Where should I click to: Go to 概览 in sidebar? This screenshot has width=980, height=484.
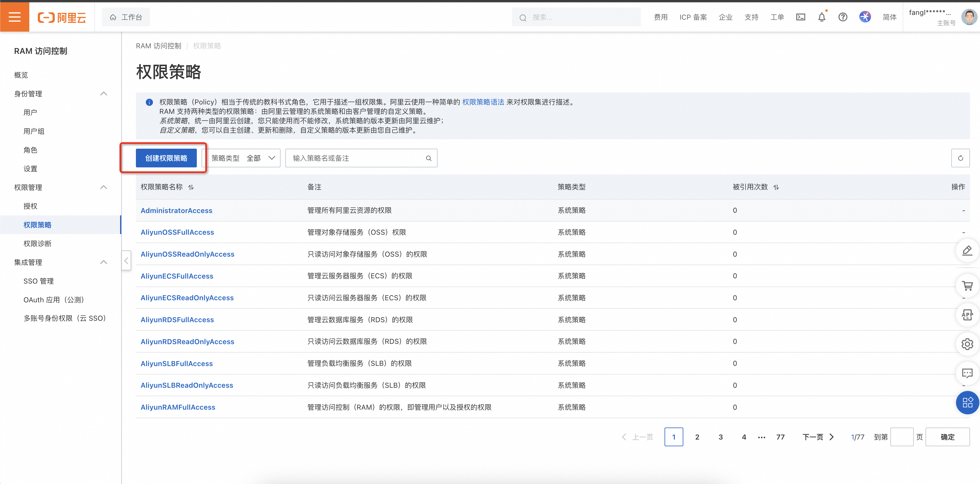click(21, 75)
